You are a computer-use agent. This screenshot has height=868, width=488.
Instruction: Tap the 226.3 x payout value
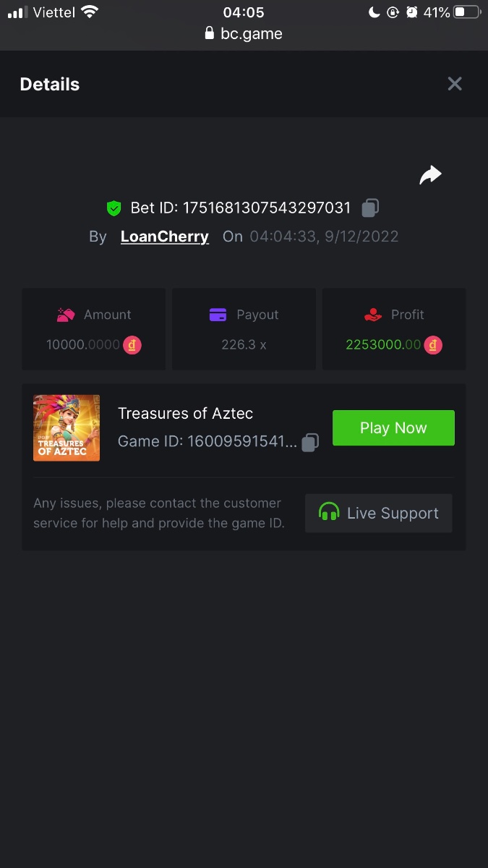[x=244, y=345]
